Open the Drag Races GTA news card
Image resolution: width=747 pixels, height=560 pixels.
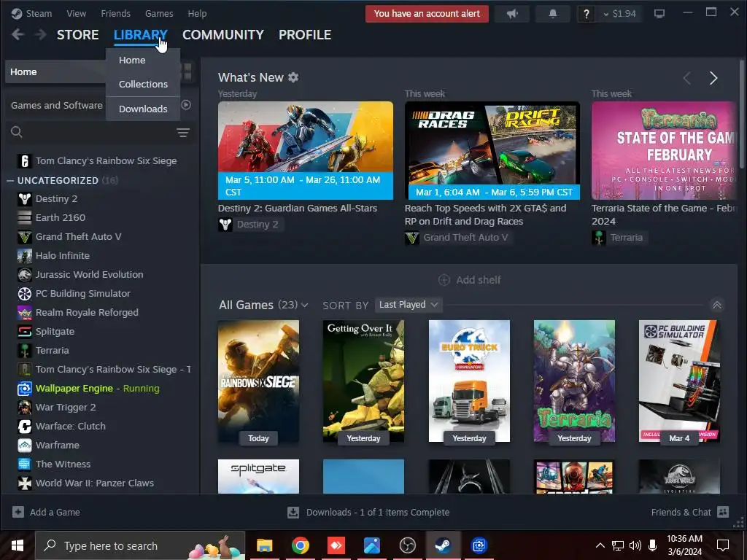(x=492, y=150)
